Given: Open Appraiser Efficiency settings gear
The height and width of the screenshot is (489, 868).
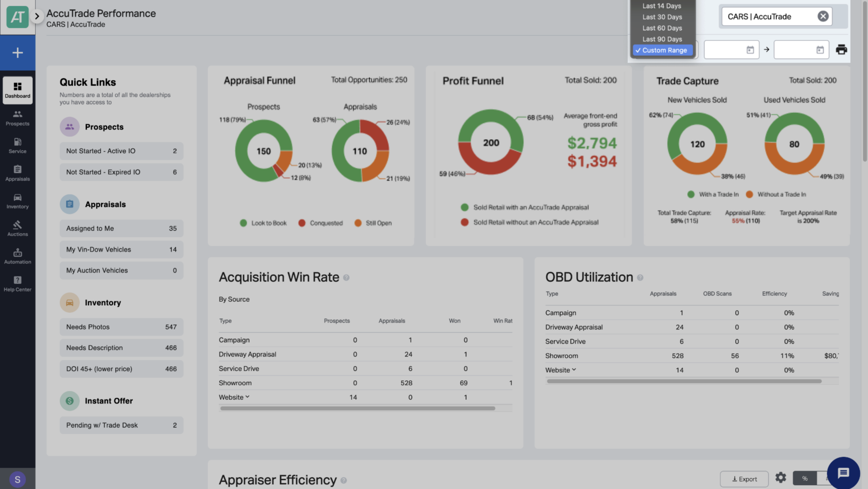Looking at the screenshot, I should click(x=781, y=477).
